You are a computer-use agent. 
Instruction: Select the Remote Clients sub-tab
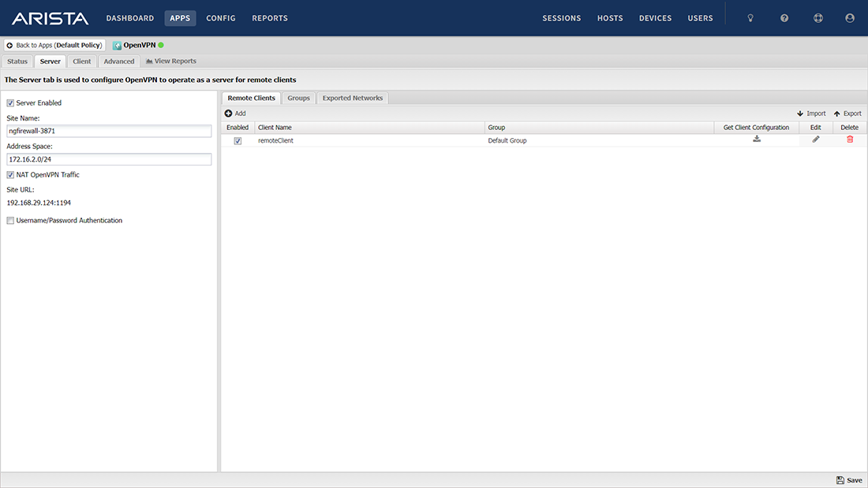point(251,98)
